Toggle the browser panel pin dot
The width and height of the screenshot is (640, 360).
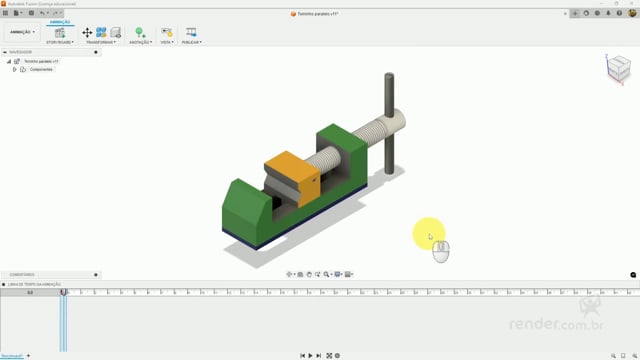(x=96, y=52)
